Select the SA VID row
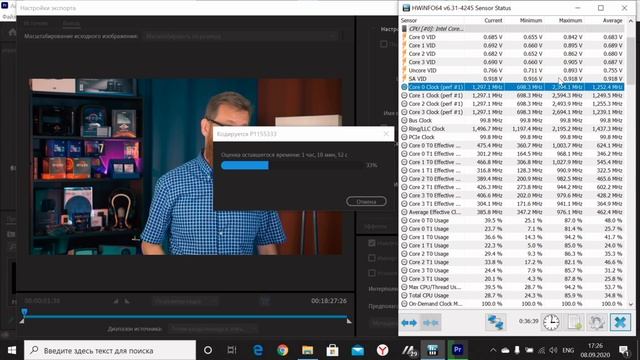 (512, 79)
